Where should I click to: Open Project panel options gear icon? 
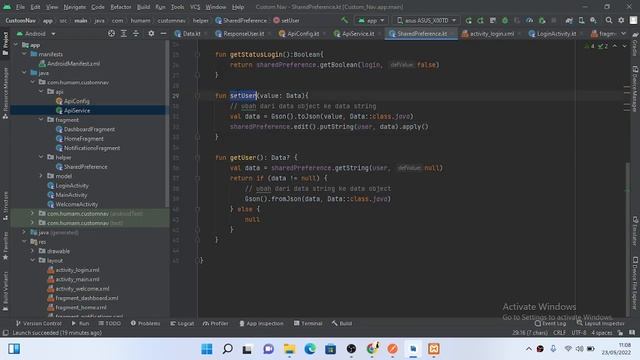[x=151, y=33]
